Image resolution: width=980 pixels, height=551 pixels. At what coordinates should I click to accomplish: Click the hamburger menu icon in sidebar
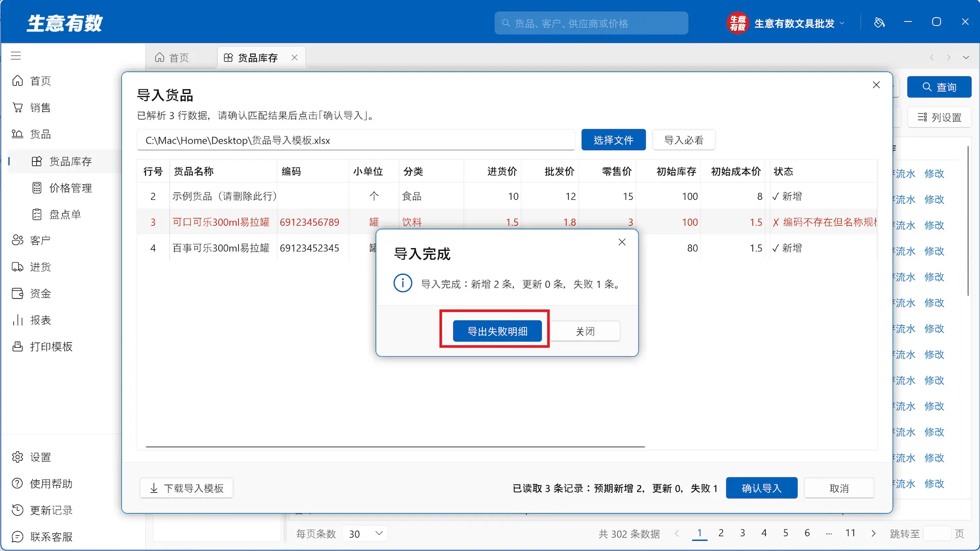pos(16,56)
